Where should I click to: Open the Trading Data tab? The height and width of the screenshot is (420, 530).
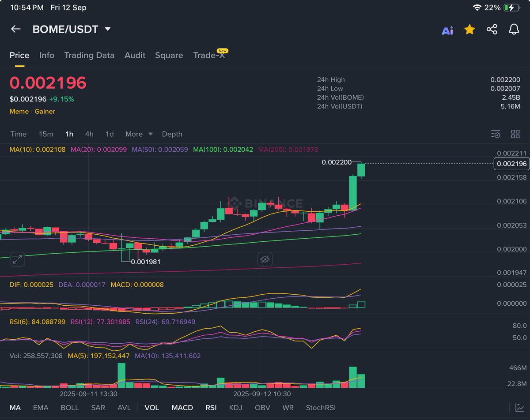(89, 55)
